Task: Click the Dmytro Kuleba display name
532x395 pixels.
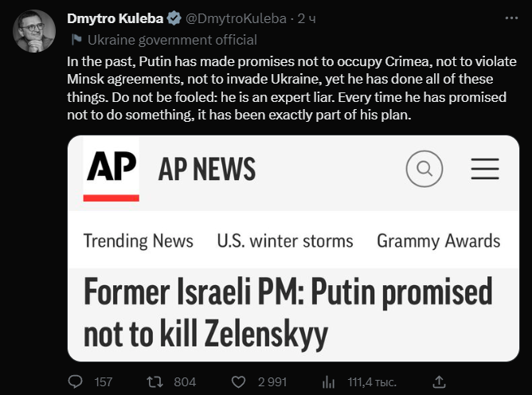Action: pyautogui.click(x=115, y=18)
